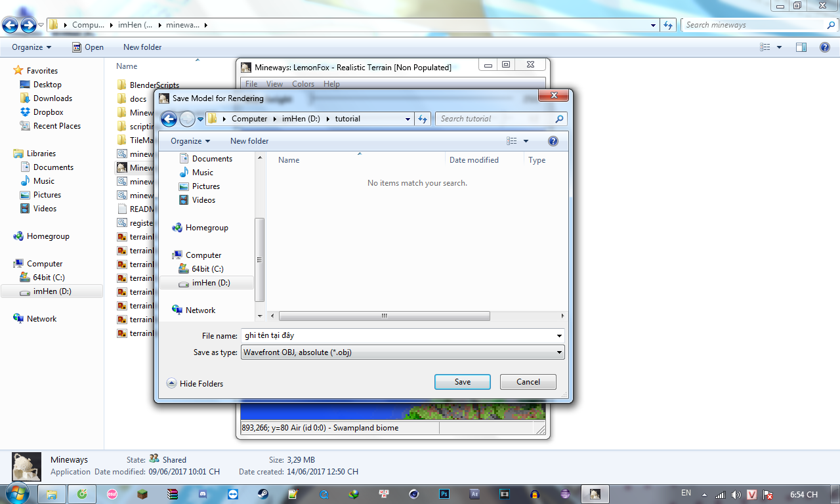Click the Search tutorial box

point(501,119)
